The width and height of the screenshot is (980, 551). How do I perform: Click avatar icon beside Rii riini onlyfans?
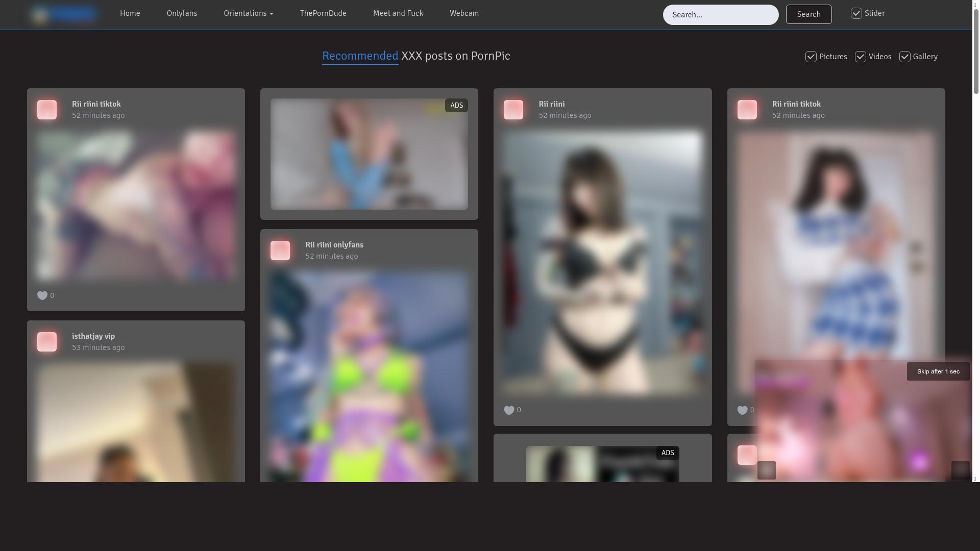tap(280, 251)
